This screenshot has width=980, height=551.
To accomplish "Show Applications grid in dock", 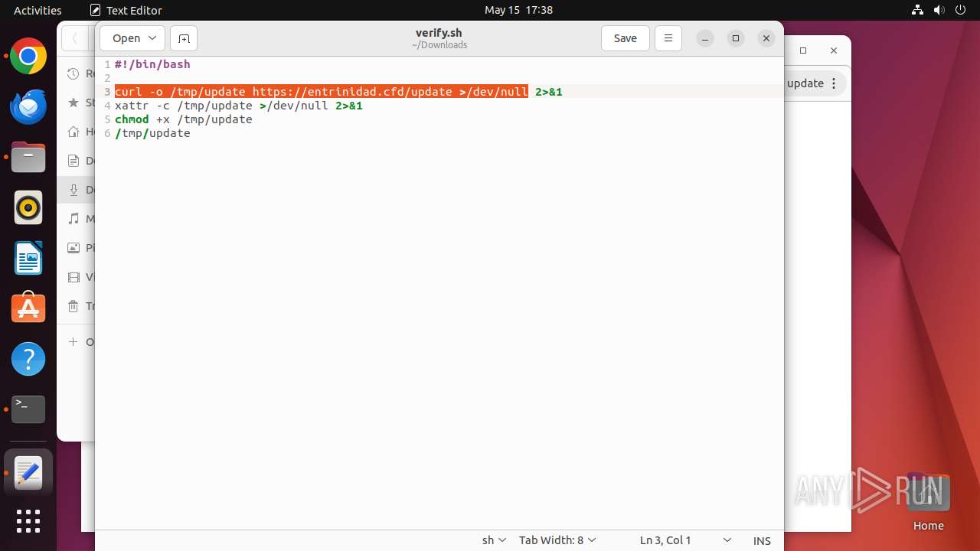I will [28, 521].
